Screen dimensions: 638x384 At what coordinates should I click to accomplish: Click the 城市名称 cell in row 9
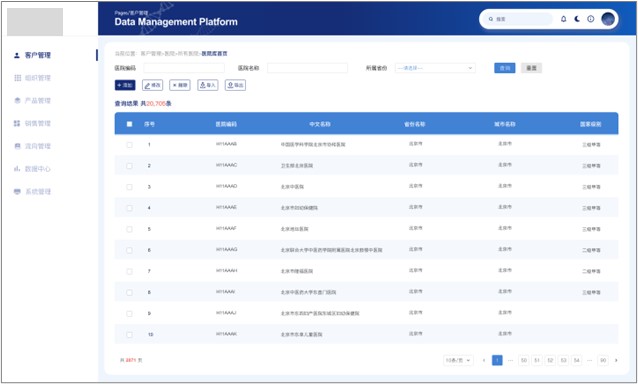coord(505,312)
